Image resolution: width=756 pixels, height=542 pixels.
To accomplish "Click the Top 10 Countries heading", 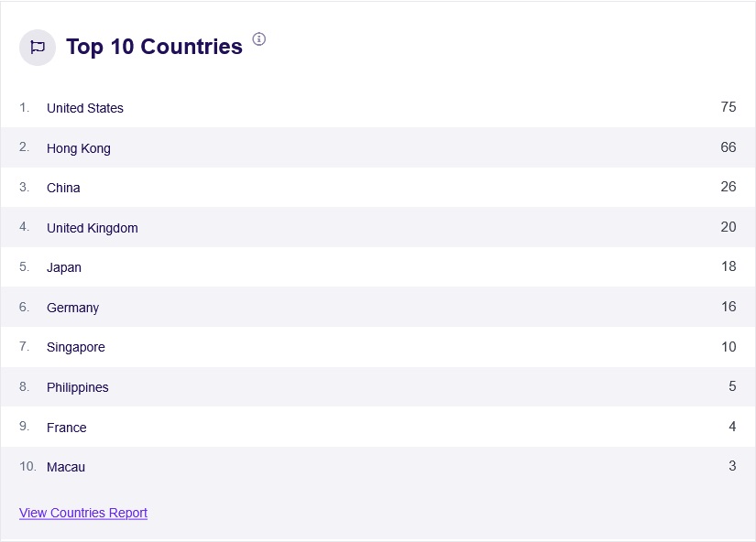I will (x=154, y=47).
